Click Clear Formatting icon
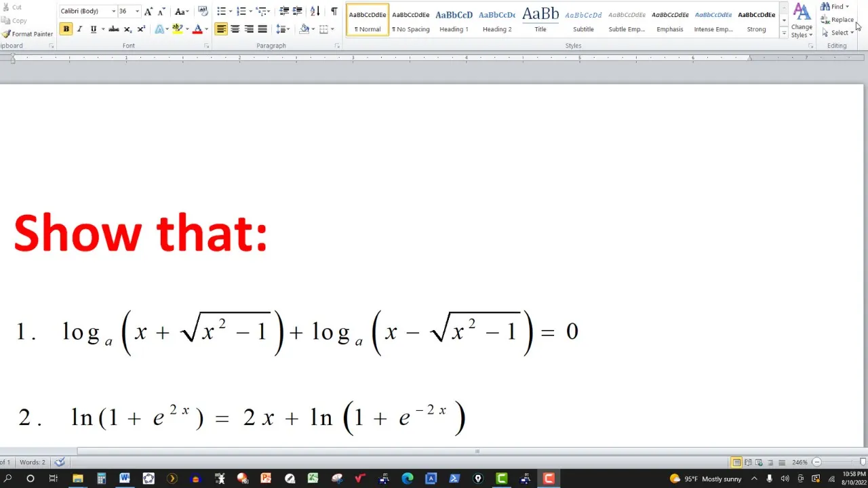 [203, 12]
